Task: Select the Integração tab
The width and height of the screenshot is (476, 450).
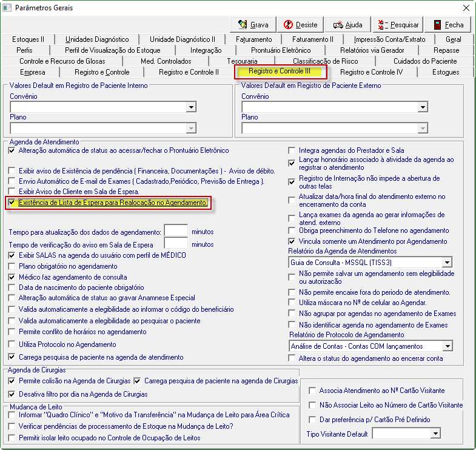Action: tap(206, 50)
